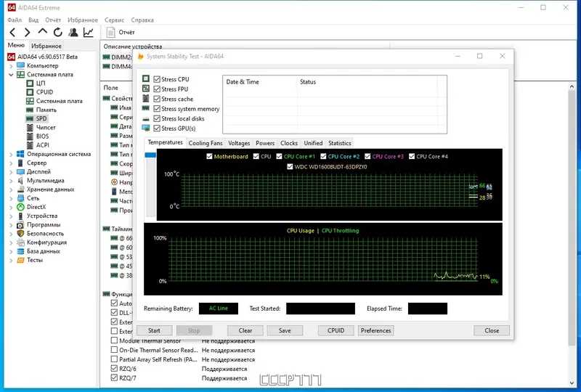This screenshot has height=392, width=581.
Task: Uncheck Stress FPU checkbox
Action: click(157, 89)
